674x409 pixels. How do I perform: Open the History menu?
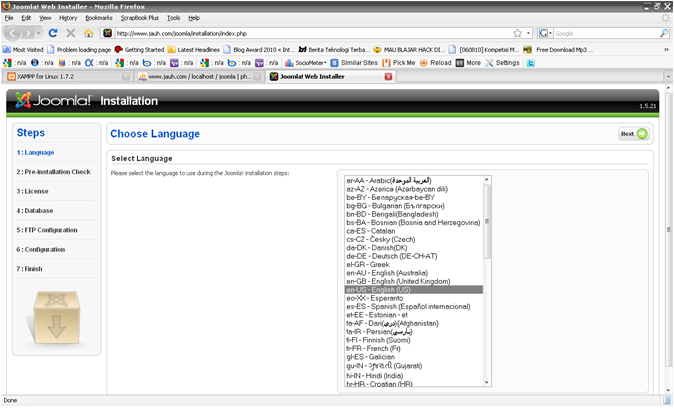tap(68, 18)
